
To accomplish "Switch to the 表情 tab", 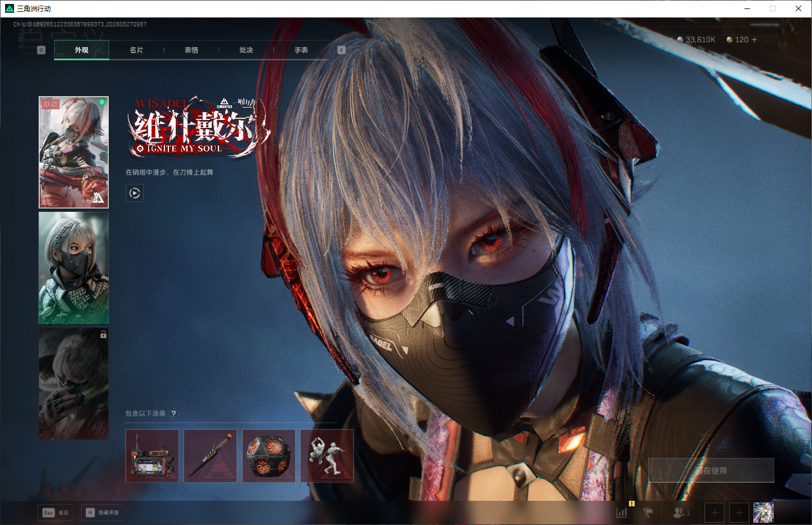I will pos(191,50).
